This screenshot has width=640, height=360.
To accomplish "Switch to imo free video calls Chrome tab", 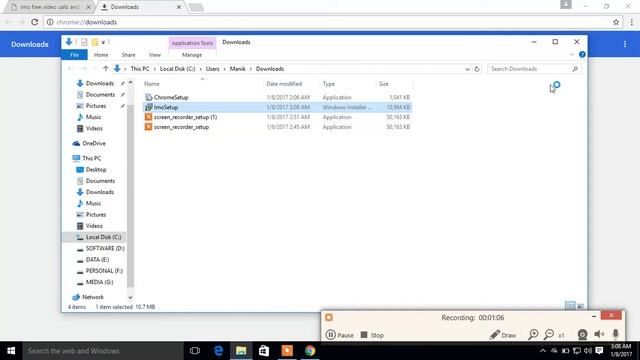I will click(50, 7).
